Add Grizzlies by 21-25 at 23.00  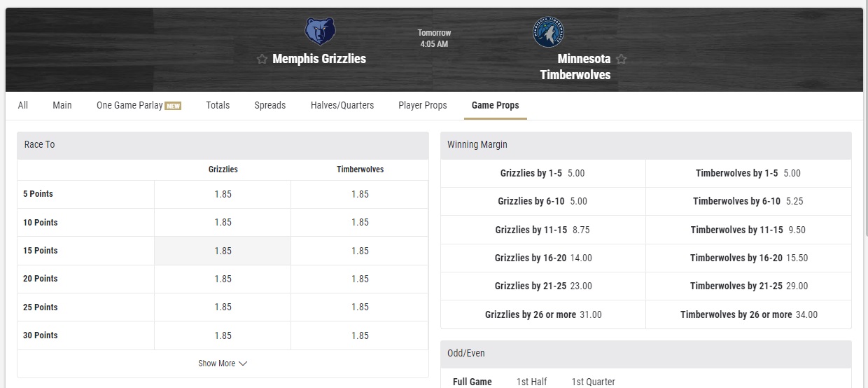point(542,286)
